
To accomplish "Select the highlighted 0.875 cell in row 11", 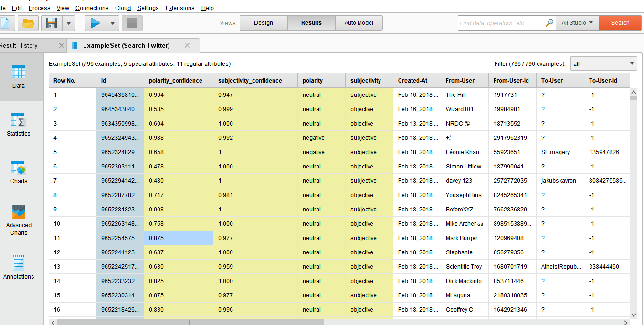I will (x=179, y=238).
